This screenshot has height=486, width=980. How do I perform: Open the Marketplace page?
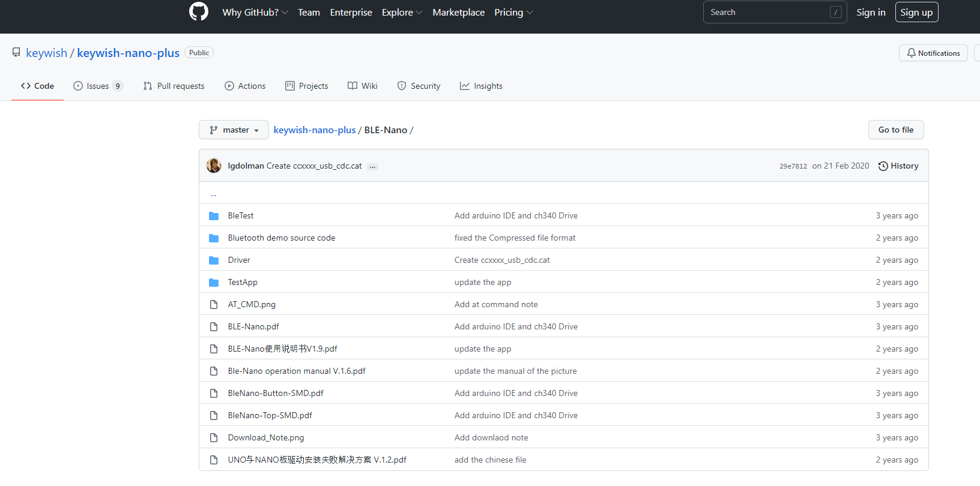pyautogui.click(x=458, y=12)
